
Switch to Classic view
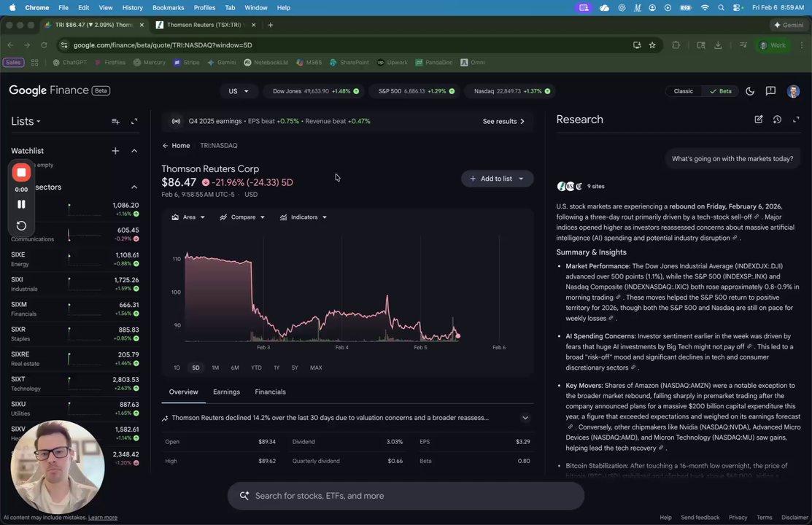683,91
